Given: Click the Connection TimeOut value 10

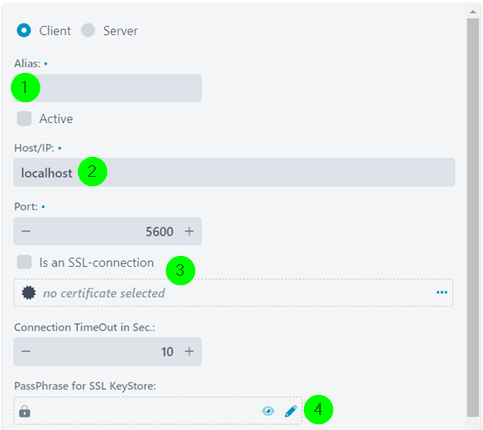Looking at the screenshot, I should click(x=167, y=352).
